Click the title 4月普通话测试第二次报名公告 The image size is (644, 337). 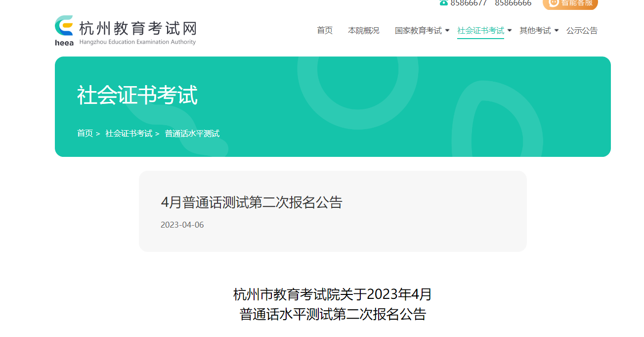pyautogui.click(x=252, y=202)
